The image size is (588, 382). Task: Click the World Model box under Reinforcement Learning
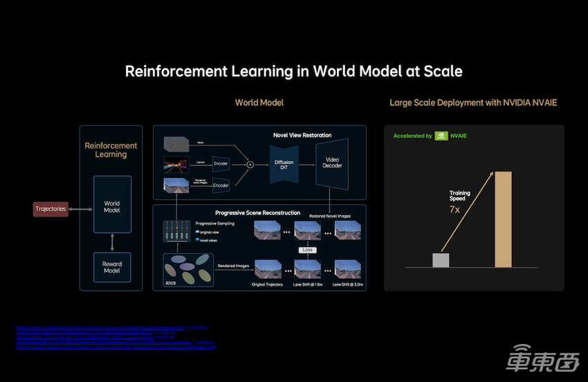pyautogui.click(x=111, y=208)
